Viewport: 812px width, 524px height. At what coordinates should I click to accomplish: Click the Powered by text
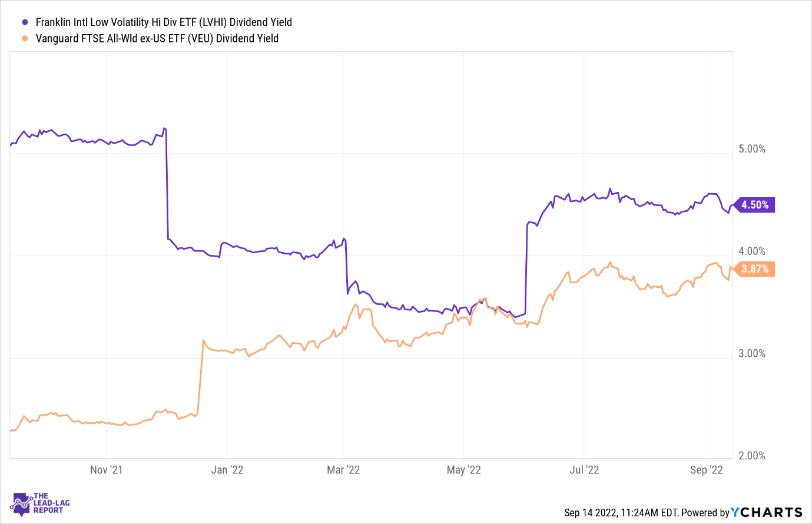point(705,513)
